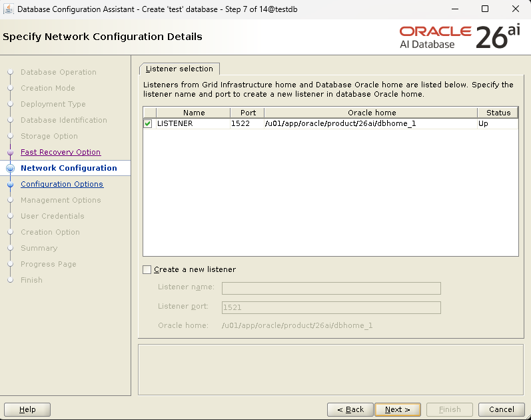Click the Creation Mode step

point(48,88)
